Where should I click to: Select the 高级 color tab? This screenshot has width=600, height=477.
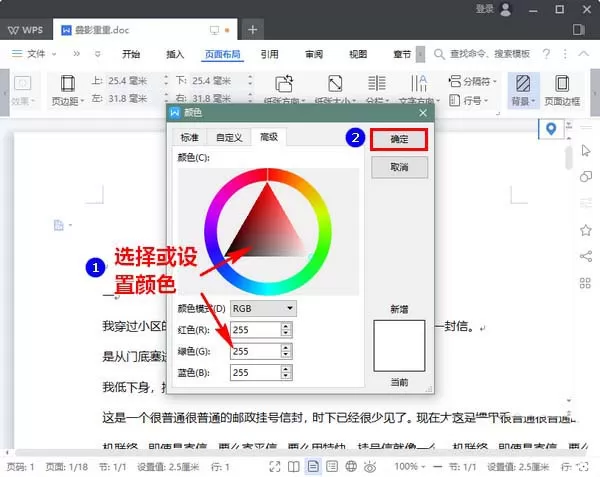pyautogui.click(x=269, y=137)
